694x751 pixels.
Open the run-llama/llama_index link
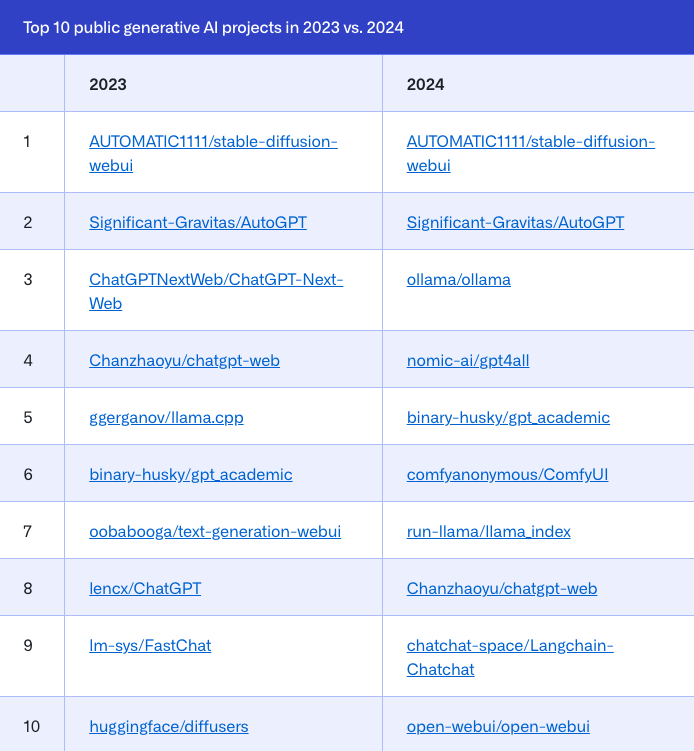pyautogui.click(x=488, y=531)
